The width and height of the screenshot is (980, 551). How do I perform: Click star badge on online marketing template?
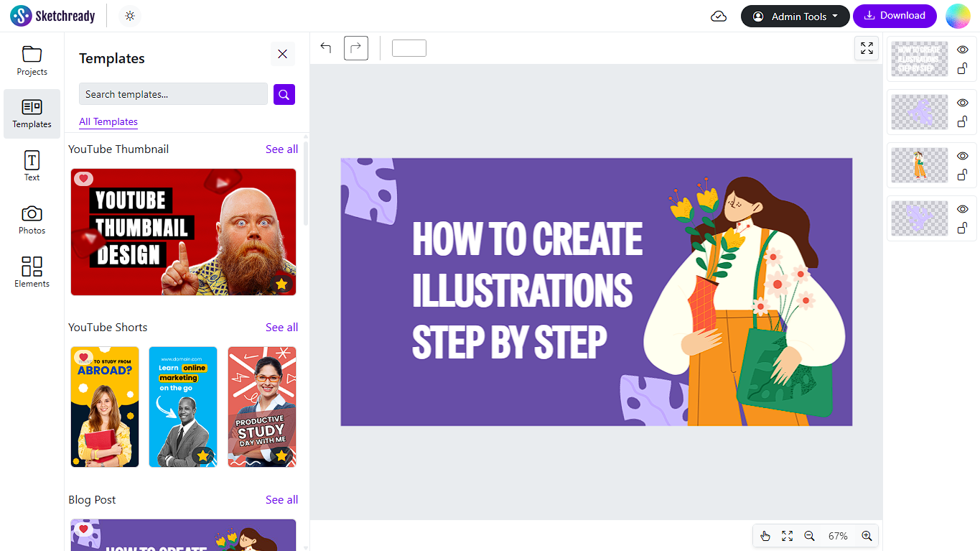pos(203,455)
